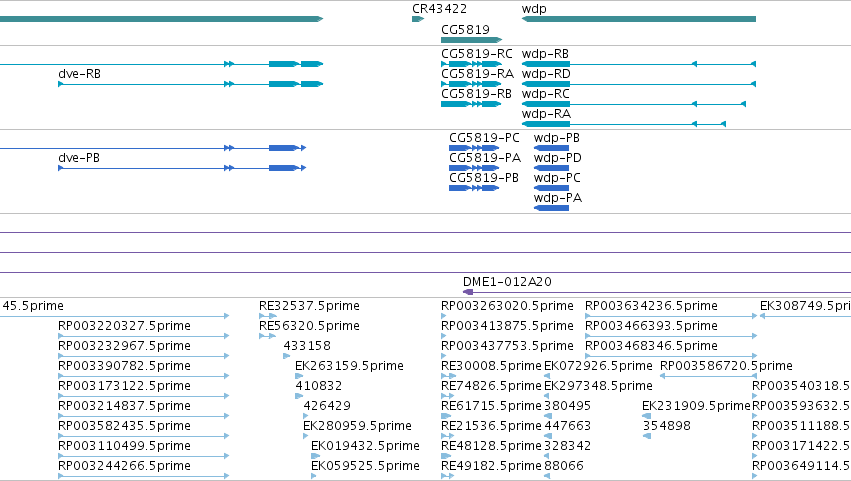The width and height of the screenshot is (851, 481).
Task: Select the CR43422 gene label
Action: tap(439, 9)
